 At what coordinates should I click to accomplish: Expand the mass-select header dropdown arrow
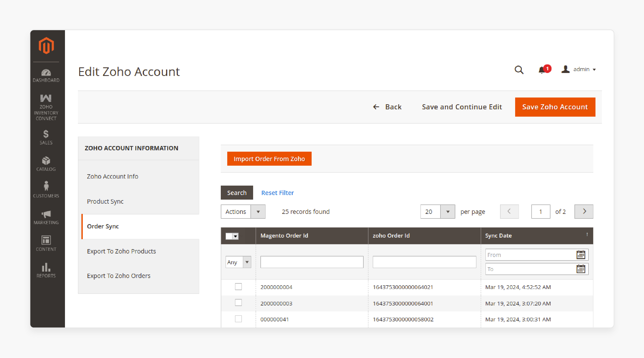coord(236,236)
